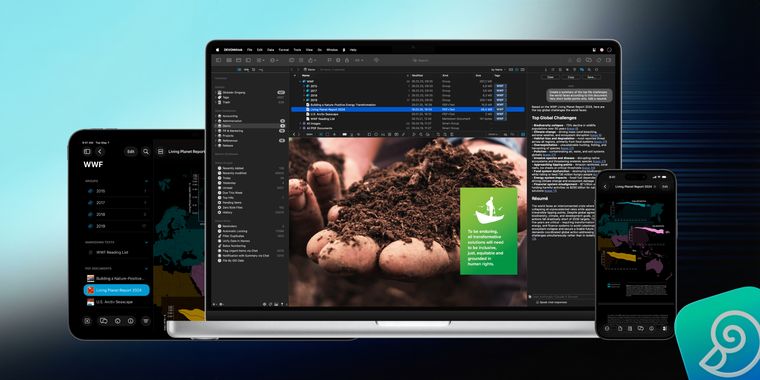Viewport: 760px width, 380px height.
Task: Open the share dropdown in the Mac toolbar
Action: (x=313, y=60)
